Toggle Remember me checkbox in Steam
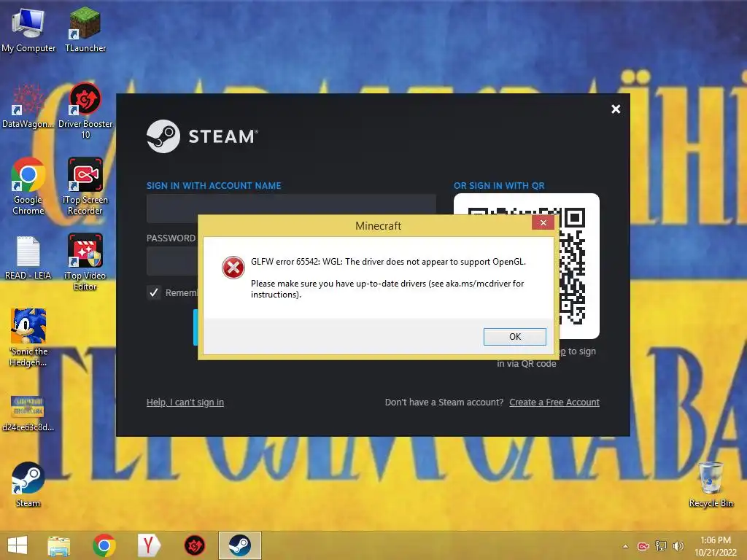Viewport: 747px width, 560px height. 154,292
